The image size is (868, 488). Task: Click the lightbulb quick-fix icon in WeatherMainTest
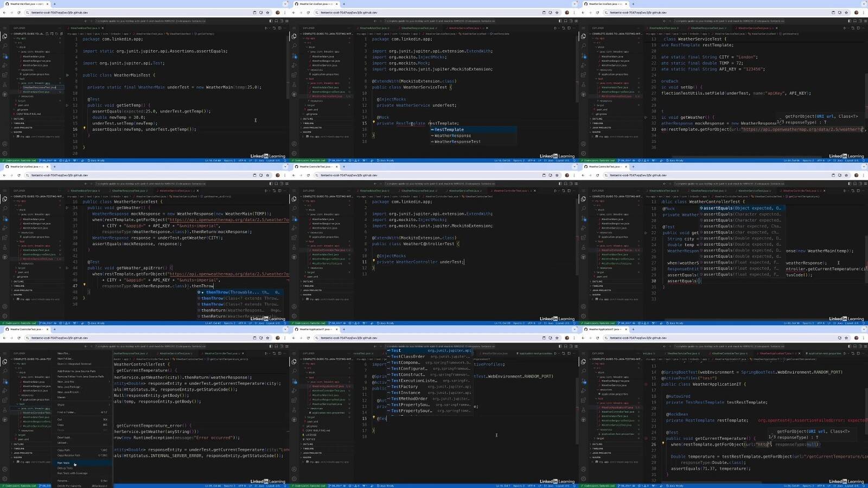[x=84, y=129]
